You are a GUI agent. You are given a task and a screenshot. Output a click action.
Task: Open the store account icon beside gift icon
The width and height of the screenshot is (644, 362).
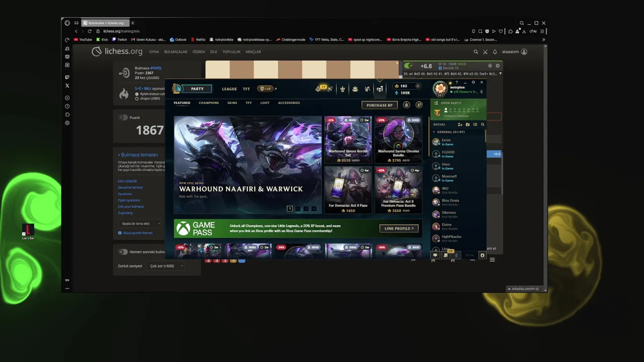click(x=419, y=105)
